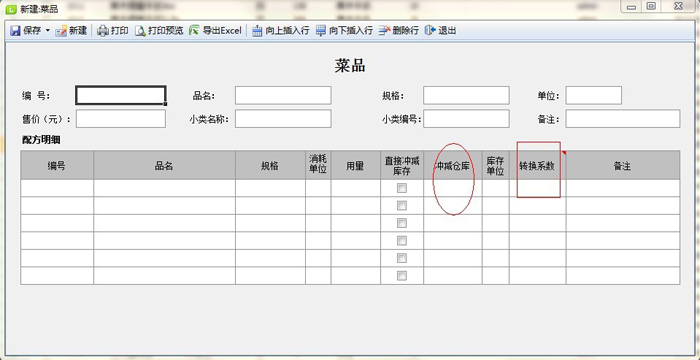700x360 pixels.
Task: Tick 直接冲减库存 checkbox in sixth row
Action: point(402,276)
